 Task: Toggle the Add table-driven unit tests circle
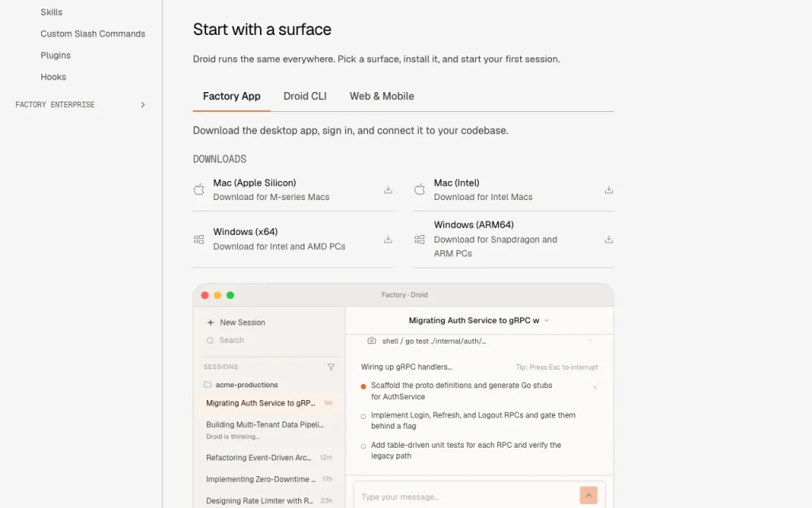click(363, 446)
